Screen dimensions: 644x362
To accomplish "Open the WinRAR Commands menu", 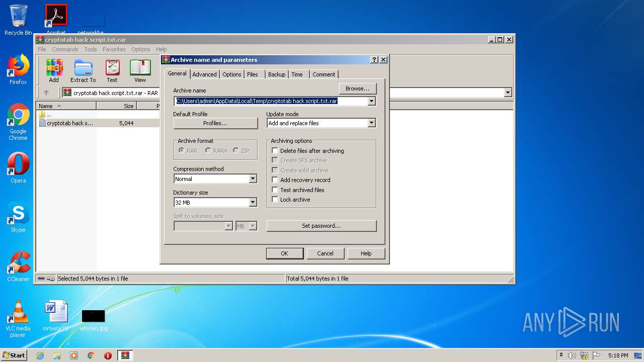I will click(x=65, y=49).
